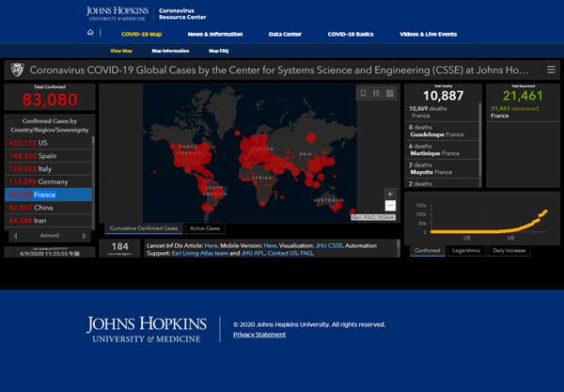Open Map FAQ sub-navigation item
Screen dimensions: 564x392
pos(219,51)
